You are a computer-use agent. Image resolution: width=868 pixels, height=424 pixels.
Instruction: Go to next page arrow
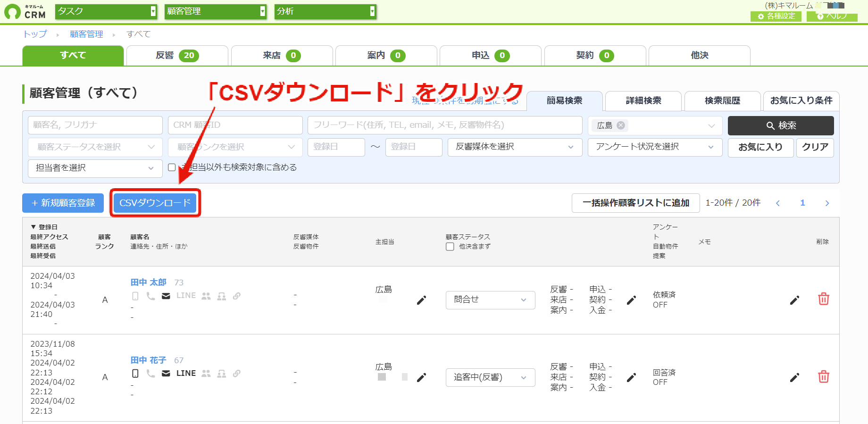827,203
